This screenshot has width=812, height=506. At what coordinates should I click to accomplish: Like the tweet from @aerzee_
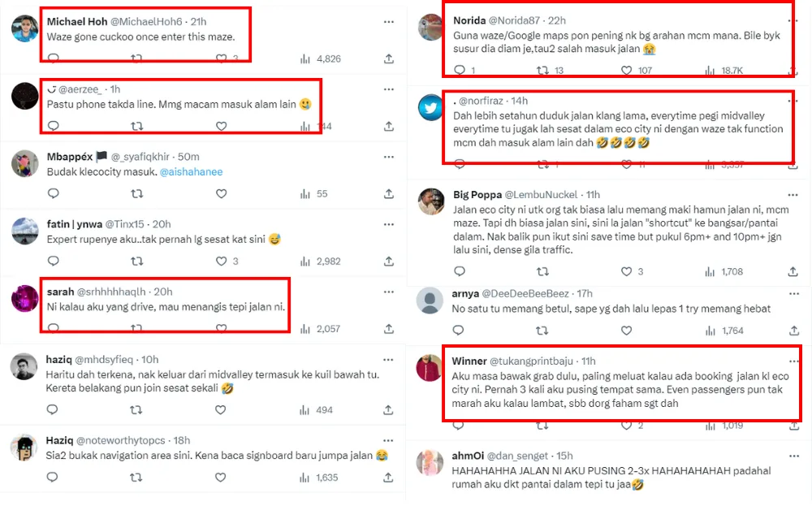pyautogui.click(x=221, y=126)
